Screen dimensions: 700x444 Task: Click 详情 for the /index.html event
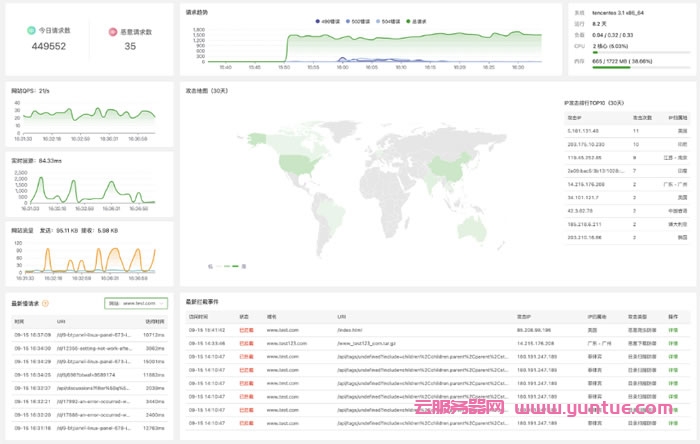pyautogui.click(x=673, y=329)
